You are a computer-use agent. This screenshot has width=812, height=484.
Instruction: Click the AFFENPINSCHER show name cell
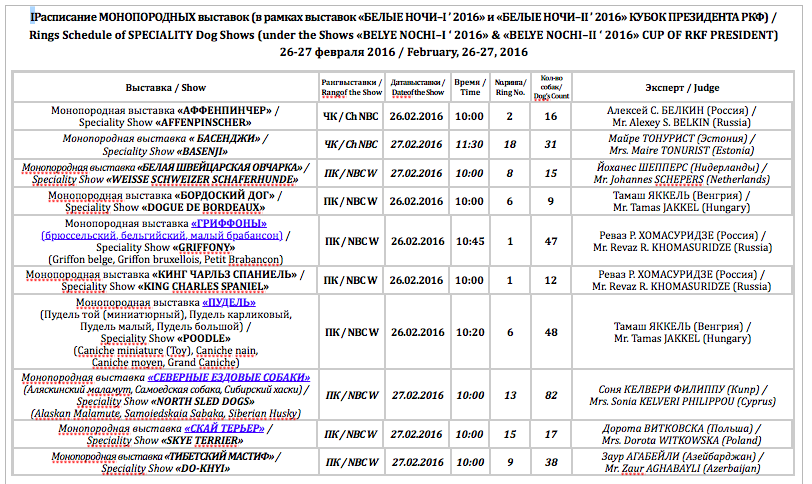[x=166, y=116]
